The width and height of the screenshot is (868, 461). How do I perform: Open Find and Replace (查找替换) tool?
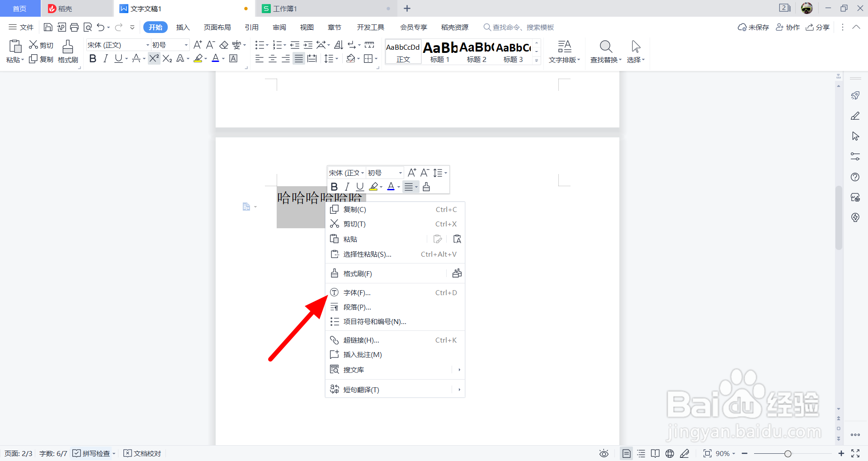click(606, 51)
